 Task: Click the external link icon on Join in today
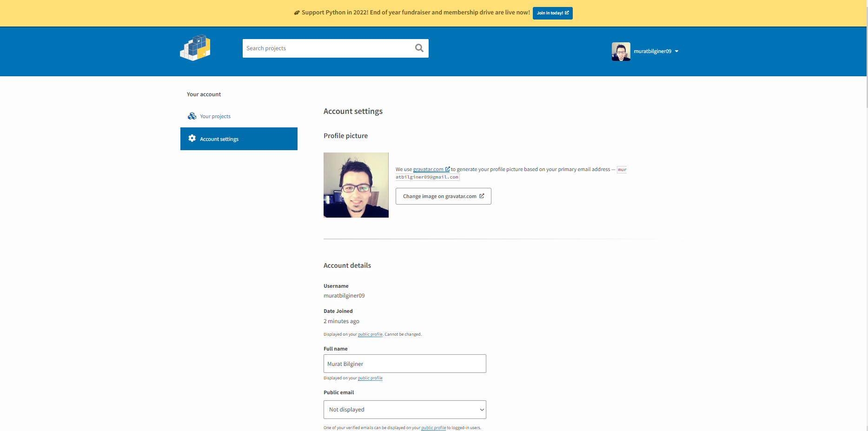point(567,13)
